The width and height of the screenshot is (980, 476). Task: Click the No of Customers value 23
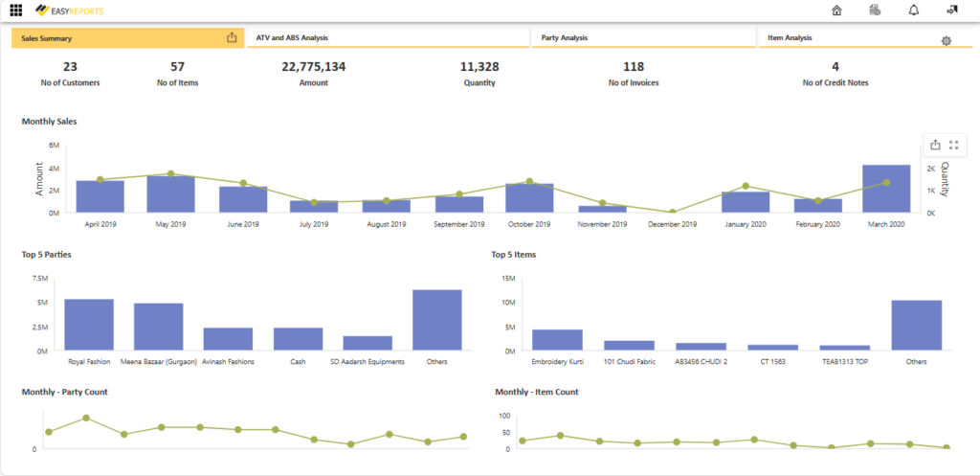[70, 66]
